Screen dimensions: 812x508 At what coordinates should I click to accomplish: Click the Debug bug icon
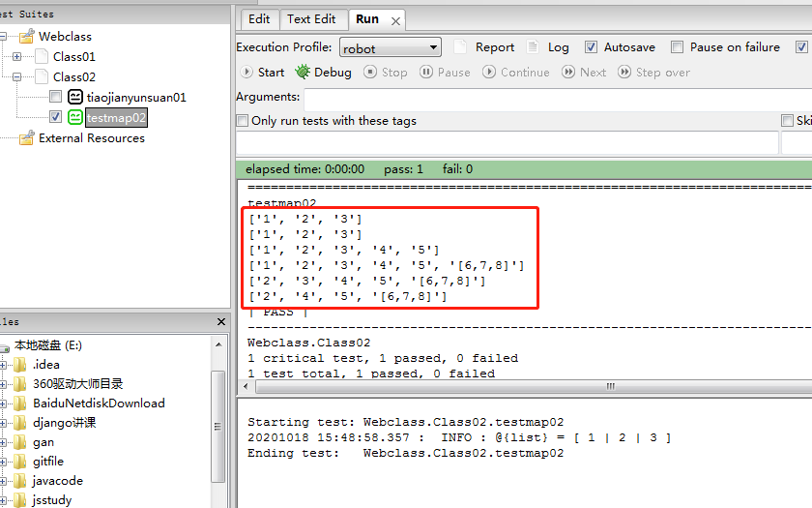[303, 72]
